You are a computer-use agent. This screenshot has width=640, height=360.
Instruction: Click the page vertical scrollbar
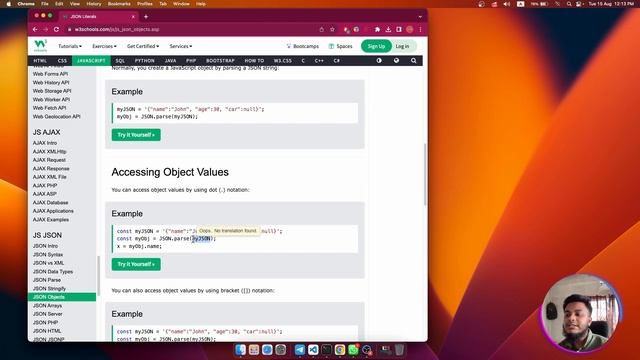(425, 175)
